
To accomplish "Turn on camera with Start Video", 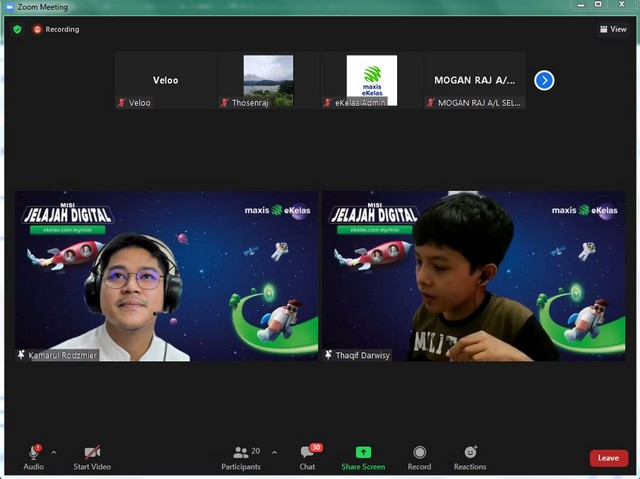I will click(92, 453).
